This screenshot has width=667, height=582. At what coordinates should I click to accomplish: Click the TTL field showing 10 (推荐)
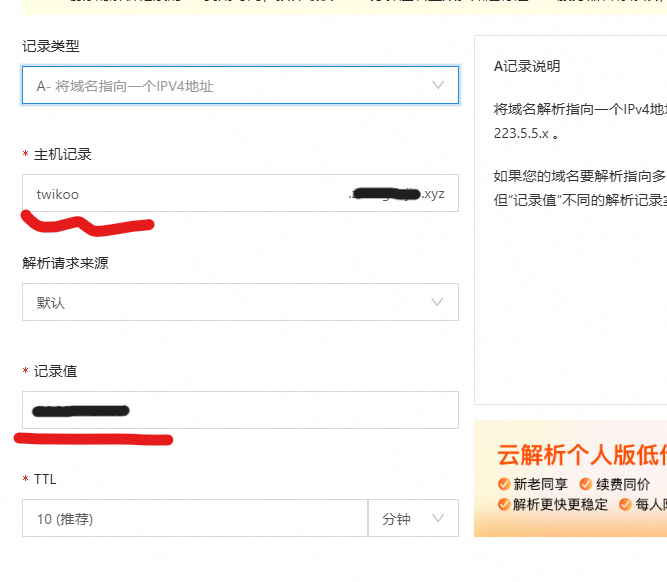point(194,519)
